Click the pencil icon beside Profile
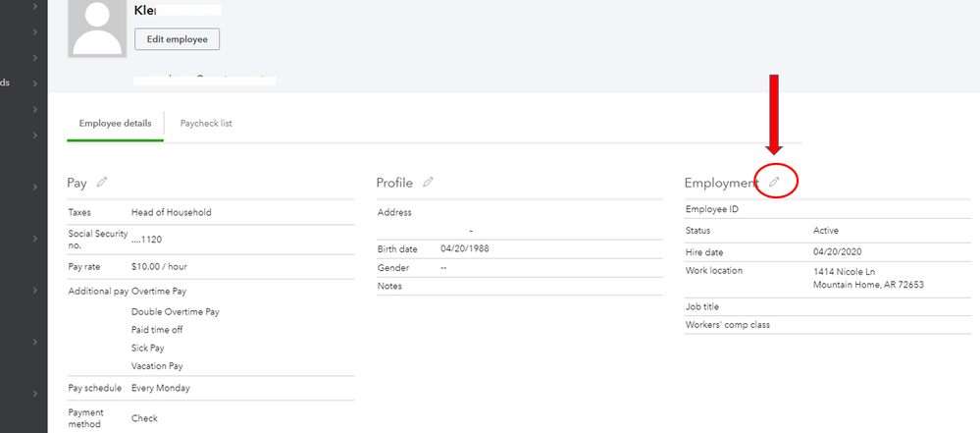This screenshot has height=433, width=980. click(x=428, y=182)
